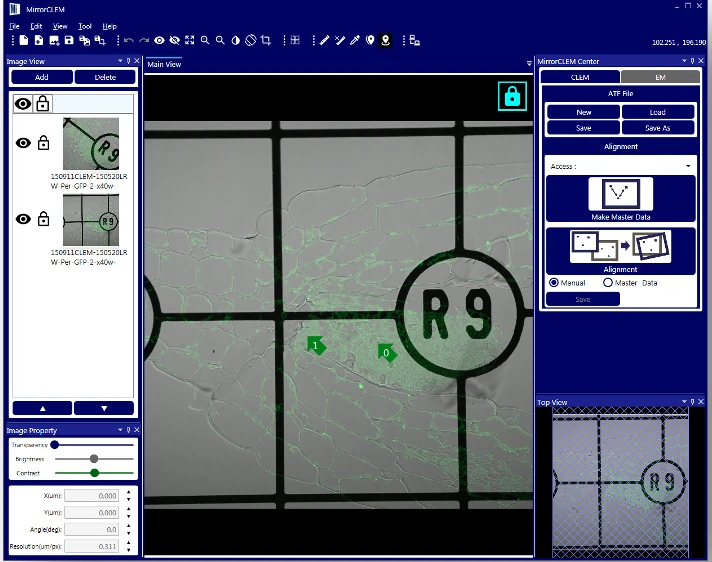
Task: Open the Edit menu
Action: tap(36, 26)
